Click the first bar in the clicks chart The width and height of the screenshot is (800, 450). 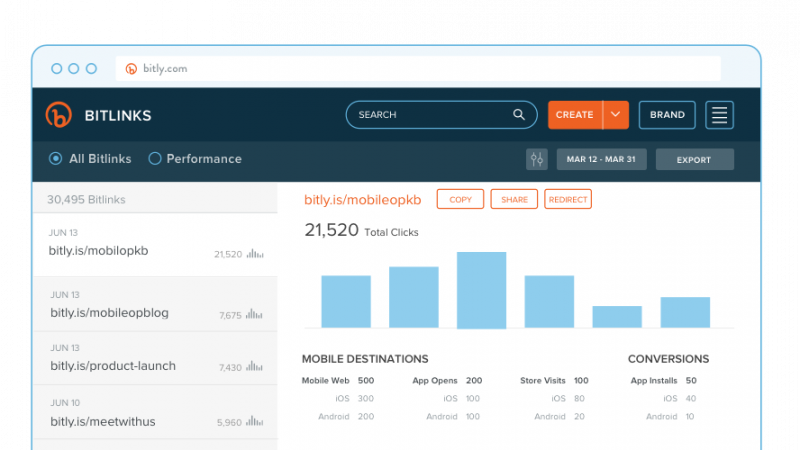pyautogui.click(x=346, y=302)
